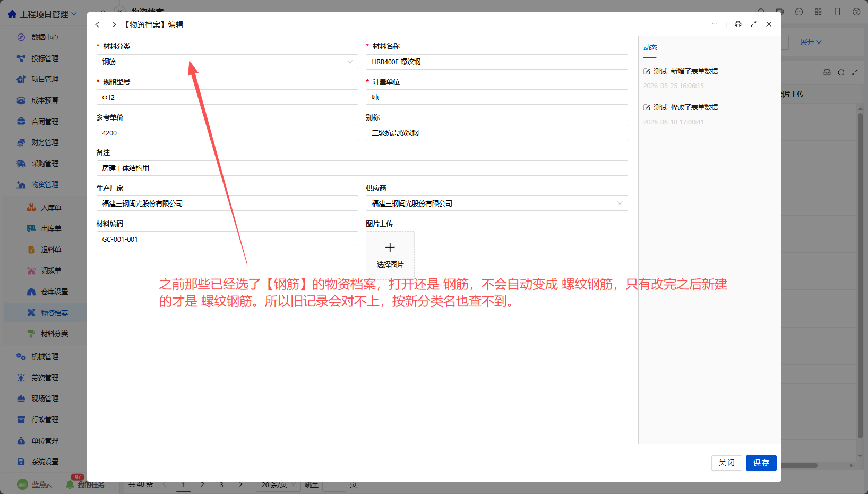Click the 规格型号 field Φ12
This screenshot has width=868, height=494.
pyautogui.click(x=227, y=97)
